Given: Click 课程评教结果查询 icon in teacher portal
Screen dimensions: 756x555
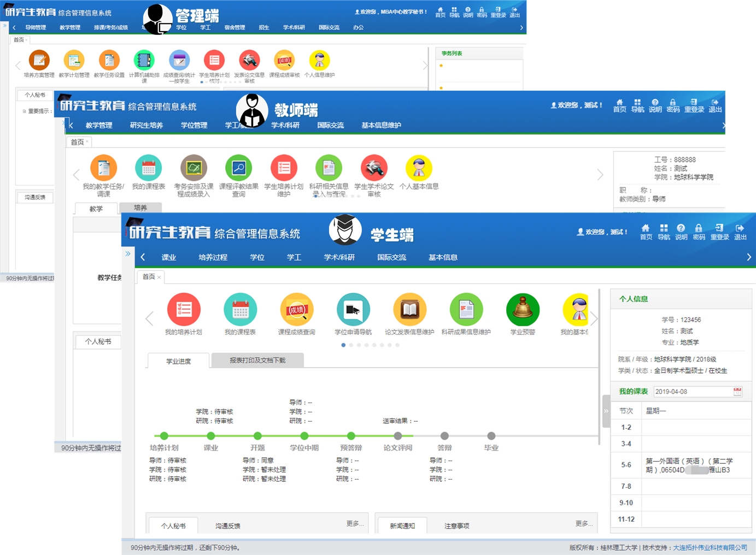Looking at the screenshot, I should [x=239, y=168].
